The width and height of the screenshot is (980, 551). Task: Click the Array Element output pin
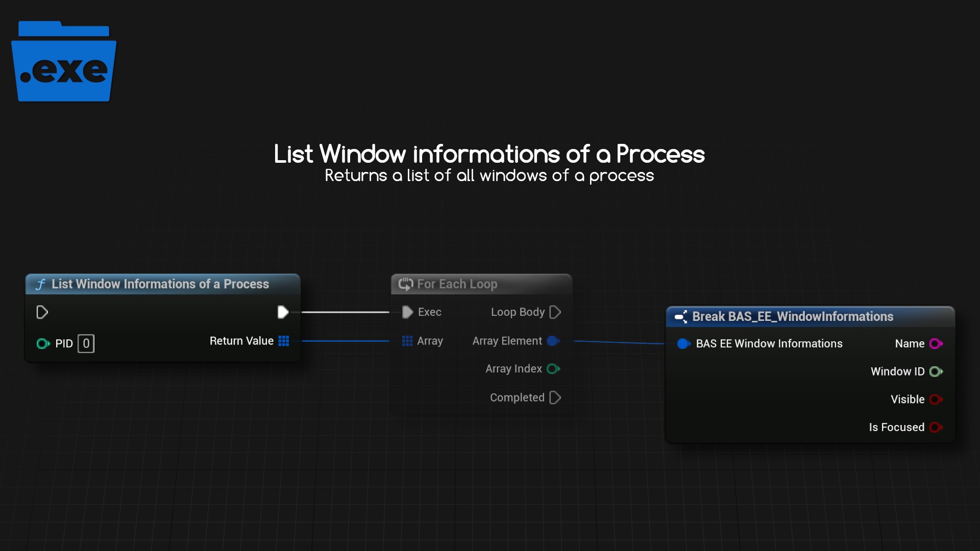tap(553, 341)
